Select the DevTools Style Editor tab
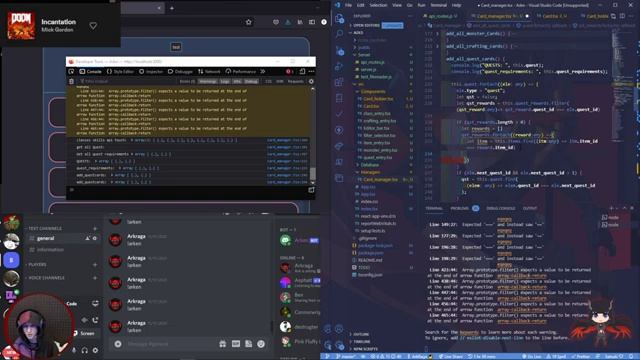Screen dimensions: 640x360 [x=120, y=71]
